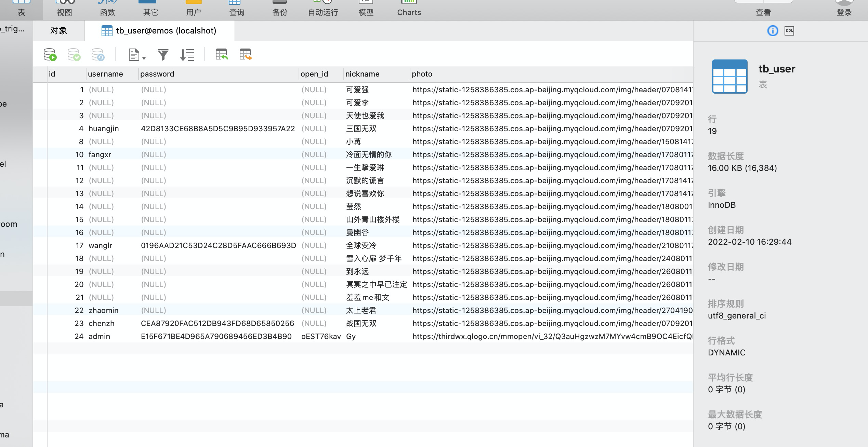This screenshot has width=868, height=447.
Task: Click the rollback database icon
Action: tap(98, 55)
